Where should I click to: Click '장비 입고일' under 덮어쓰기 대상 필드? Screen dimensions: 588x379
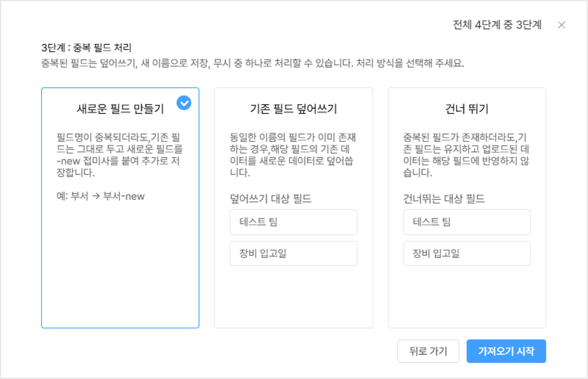pos(293,253)
